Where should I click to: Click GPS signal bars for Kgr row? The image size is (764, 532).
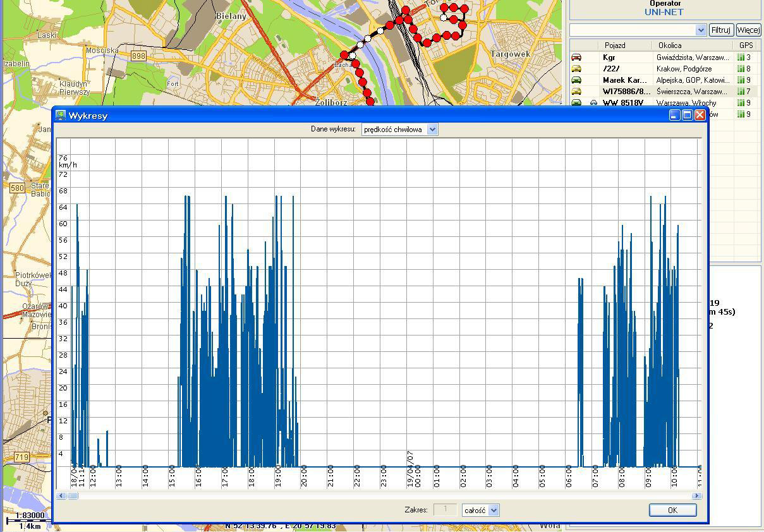tap(741, 57)
